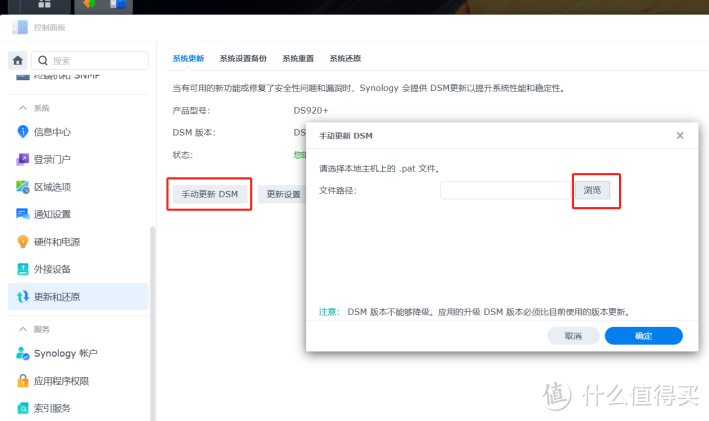Focus the 搜索 search field
The image size is (709, 421).
(x=90, y=61)
